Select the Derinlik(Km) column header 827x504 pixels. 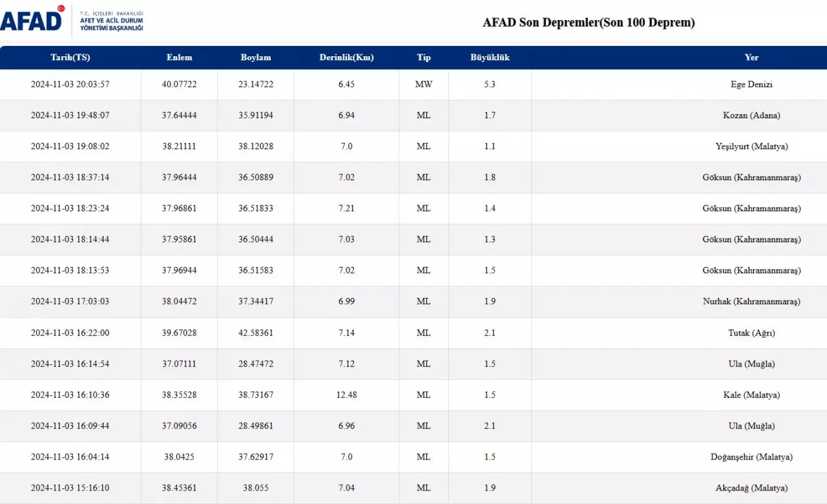(346, 58)
